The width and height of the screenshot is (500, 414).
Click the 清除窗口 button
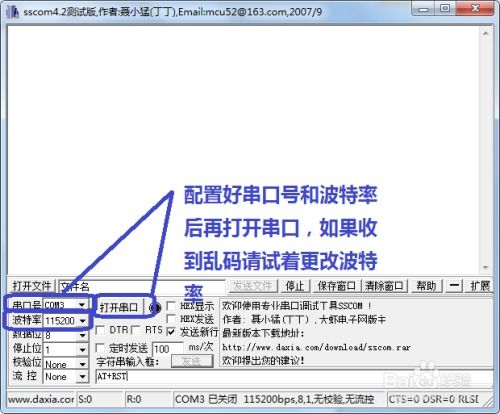click(384, 286)
